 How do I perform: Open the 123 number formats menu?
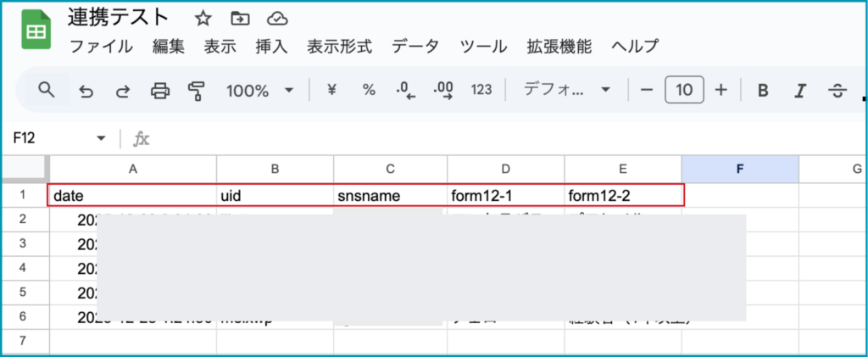coord(481,90)
